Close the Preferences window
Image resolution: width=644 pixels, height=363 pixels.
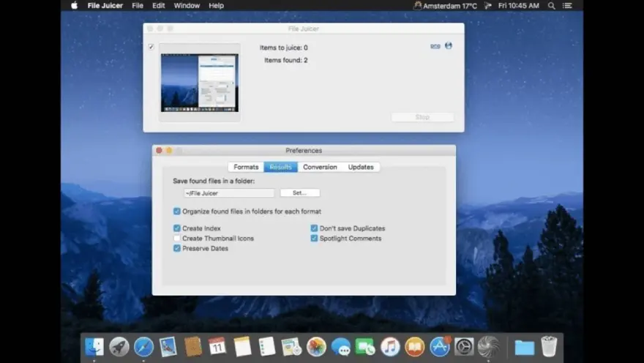159,150
